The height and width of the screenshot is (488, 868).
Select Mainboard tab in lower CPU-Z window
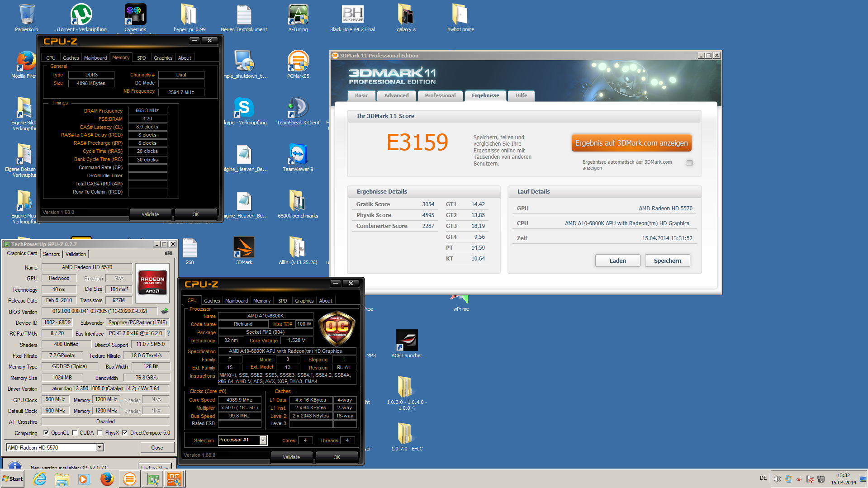click(237, 301)
